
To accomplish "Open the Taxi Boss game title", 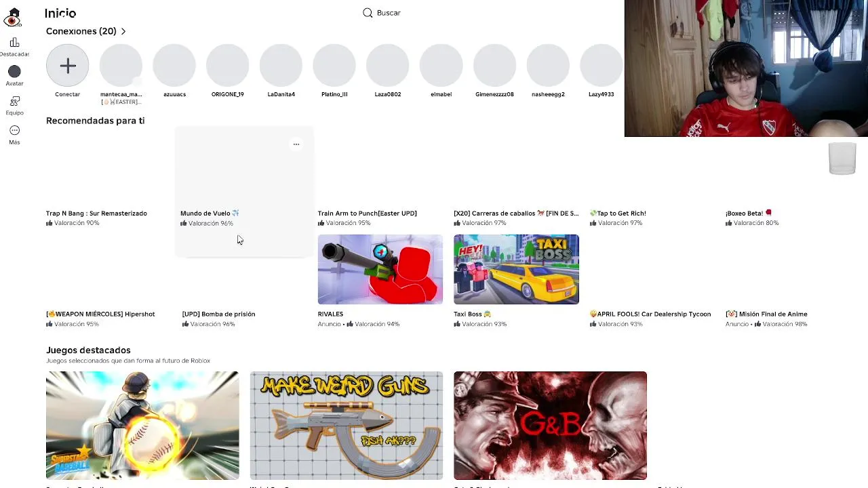I will point(472,314).
